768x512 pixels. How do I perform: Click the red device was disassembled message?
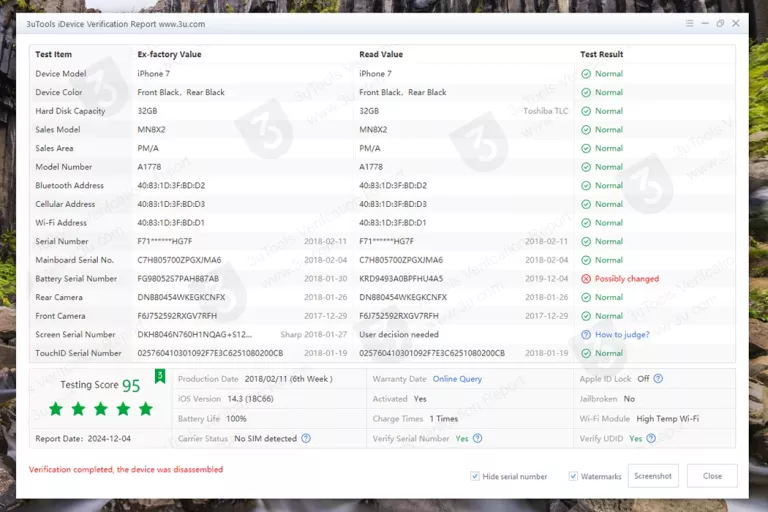[x=126, y=469]
